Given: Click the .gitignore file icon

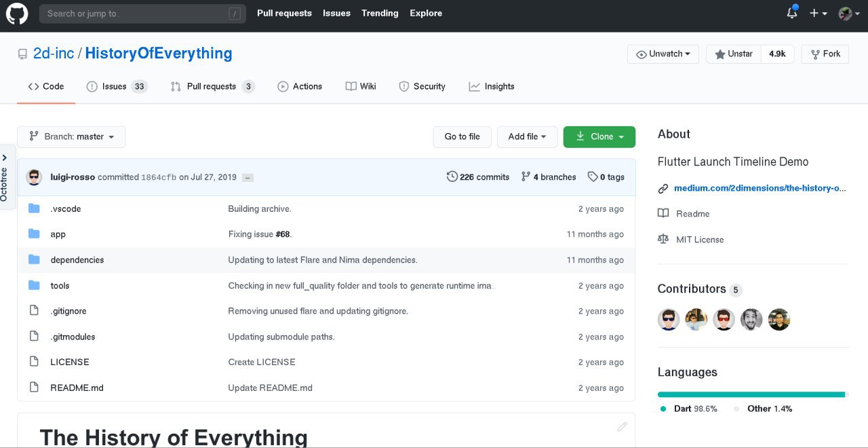Looking at the screenshot, I should (x=34, y=310).
